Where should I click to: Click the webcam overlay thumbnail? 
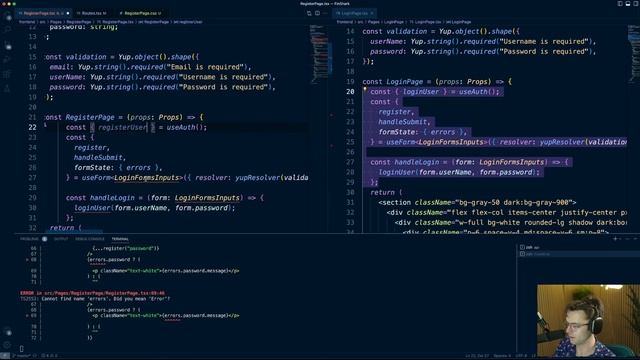[588, 321]
